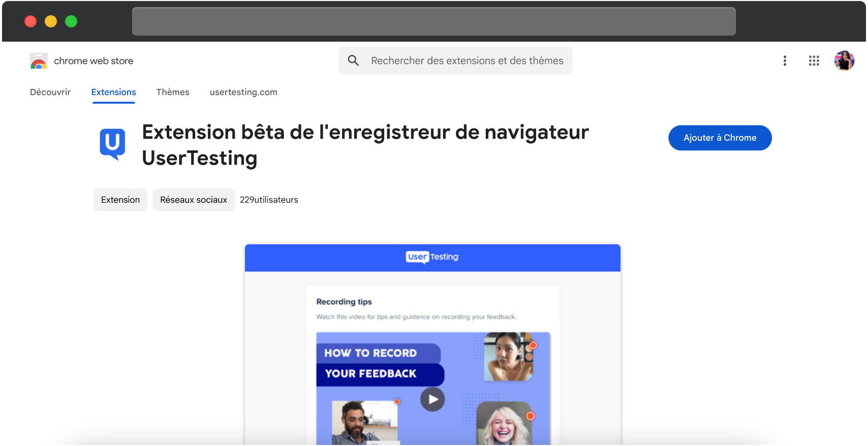Click the 'Watch this video for tips' text
868x446 pixels.
416,317
